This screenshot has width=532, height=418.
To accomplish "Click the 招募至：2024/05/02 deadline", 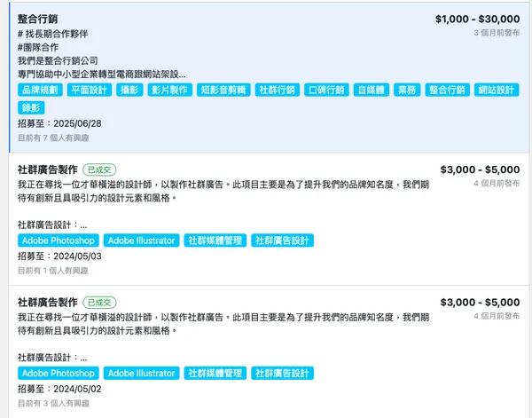I will click(x=59, y=389).
